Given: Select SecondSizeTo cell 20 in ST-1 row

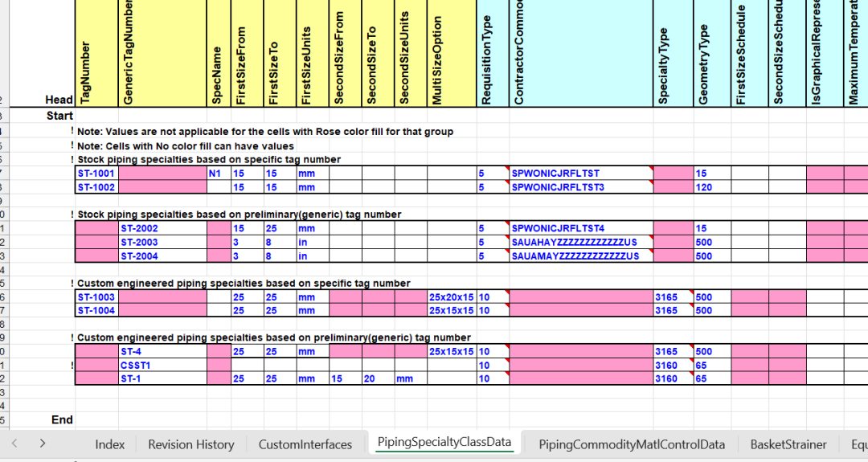Looking at the screenshot, I should [378, 378].
